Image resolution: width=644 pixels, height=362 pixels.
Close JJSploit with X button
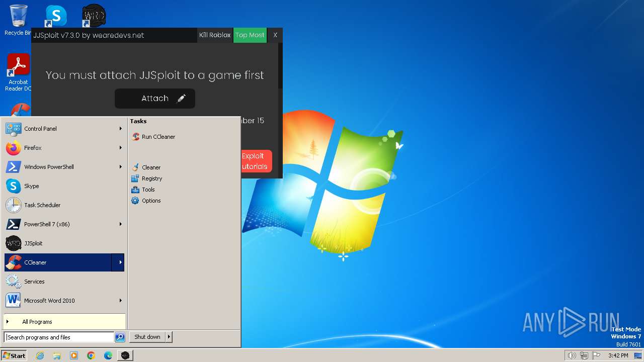(x=275, y=35)
